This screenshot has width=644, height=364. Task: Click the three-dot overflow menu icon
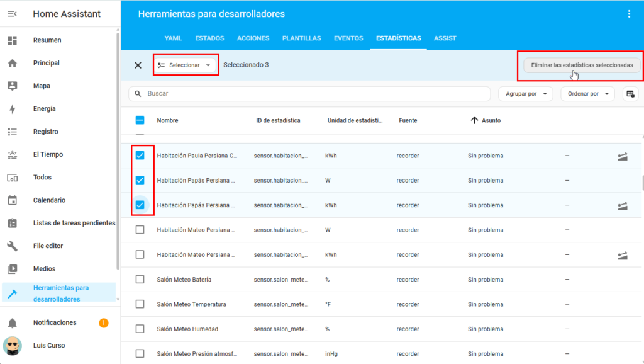click(x=629, y=14)
